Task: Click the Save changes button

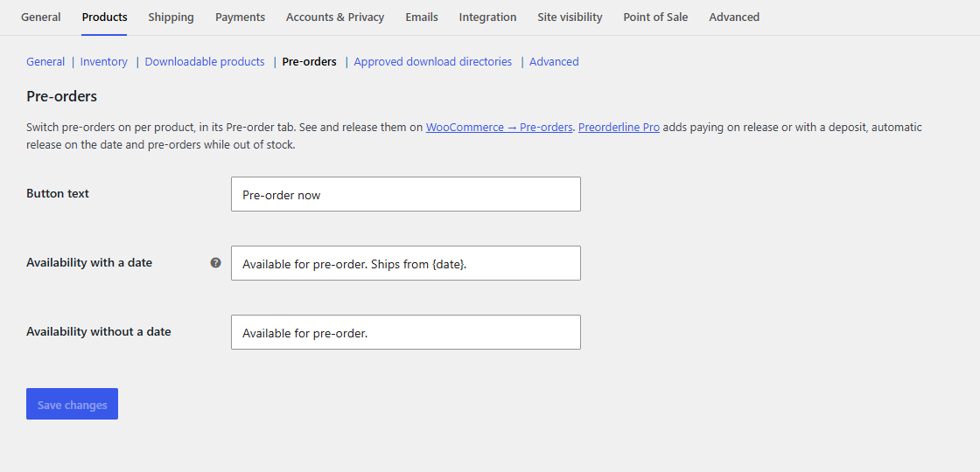Action: coord(72,404)
